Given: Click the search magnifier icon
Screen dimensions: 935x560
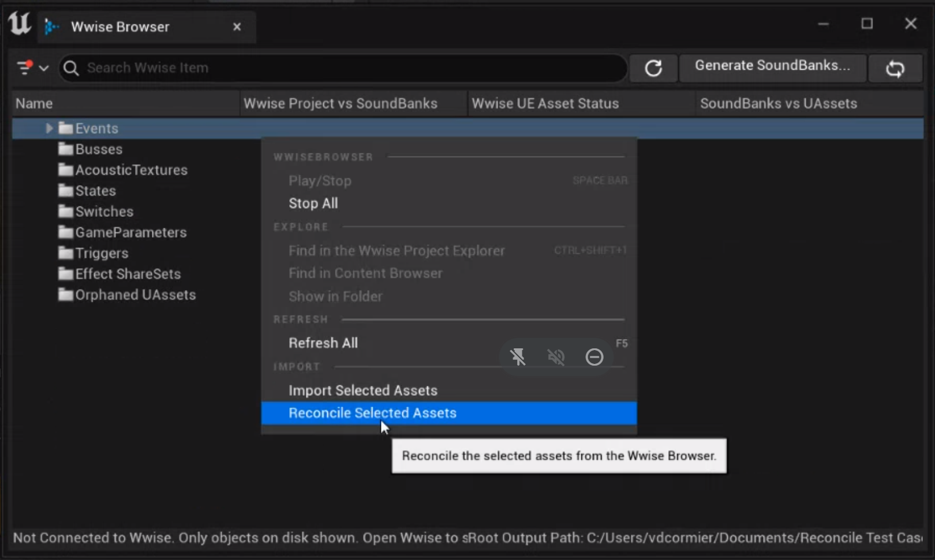Looking at the screenshot, I should click(x=71, y=68).
